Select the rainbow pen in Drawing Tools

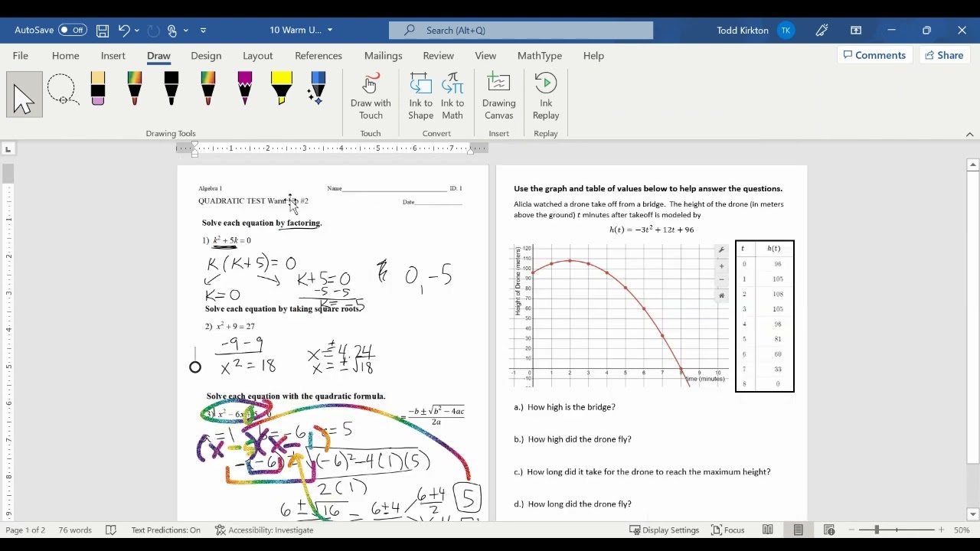[x=135, y=89]
